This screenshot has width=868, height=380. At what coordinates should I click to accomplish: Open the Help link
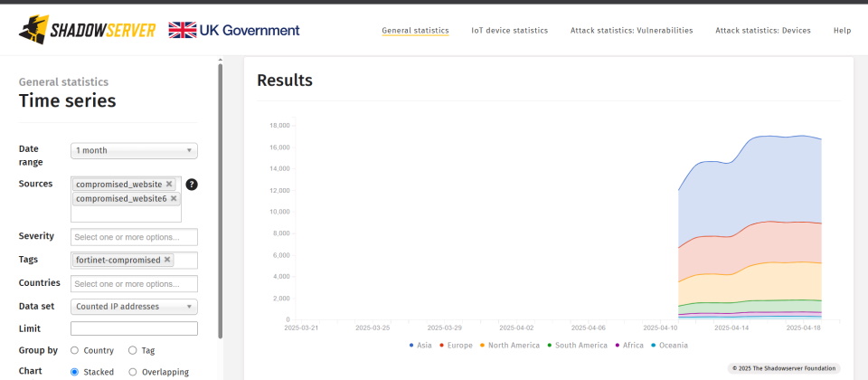click(842, 31)
